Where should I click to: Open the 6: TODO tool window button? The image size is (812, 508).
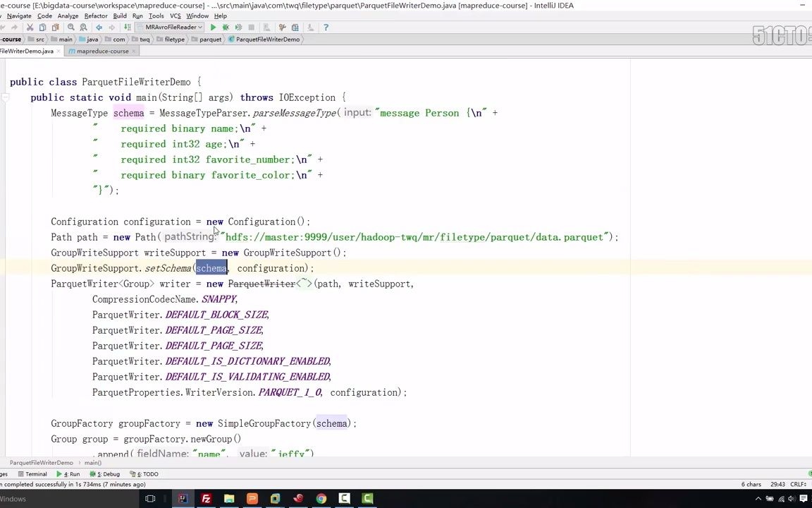point(144,474)
